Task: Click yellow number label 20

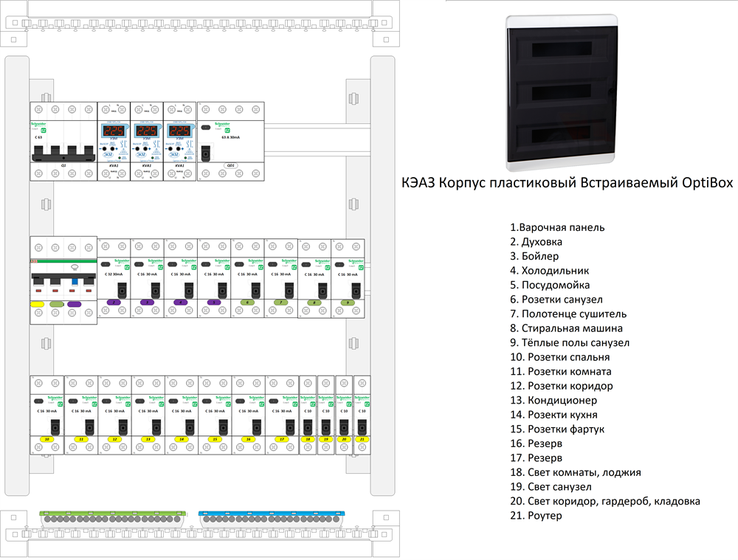Action: pos(344,439)
